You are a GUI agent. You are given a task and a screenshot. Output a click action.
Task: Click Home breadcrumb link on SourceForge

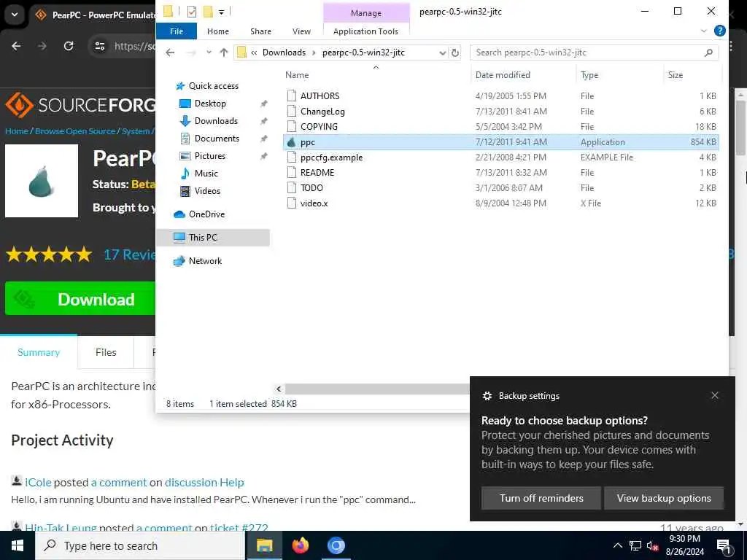(x=17, y=131)
